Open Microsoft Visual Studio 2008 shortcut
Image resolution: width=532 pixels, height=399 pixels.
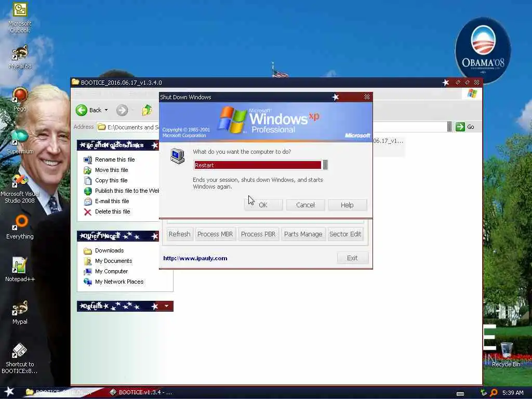pos(20,189)
